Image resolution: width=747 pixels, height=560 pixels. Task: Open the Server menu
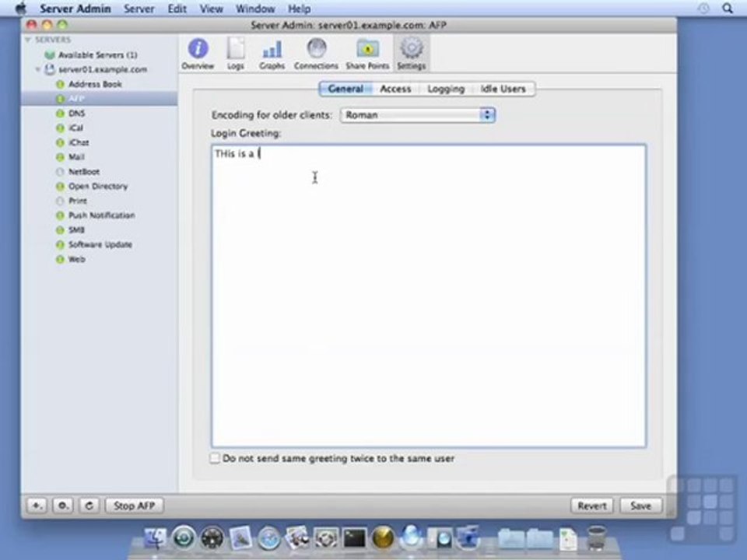click(139, 9)
